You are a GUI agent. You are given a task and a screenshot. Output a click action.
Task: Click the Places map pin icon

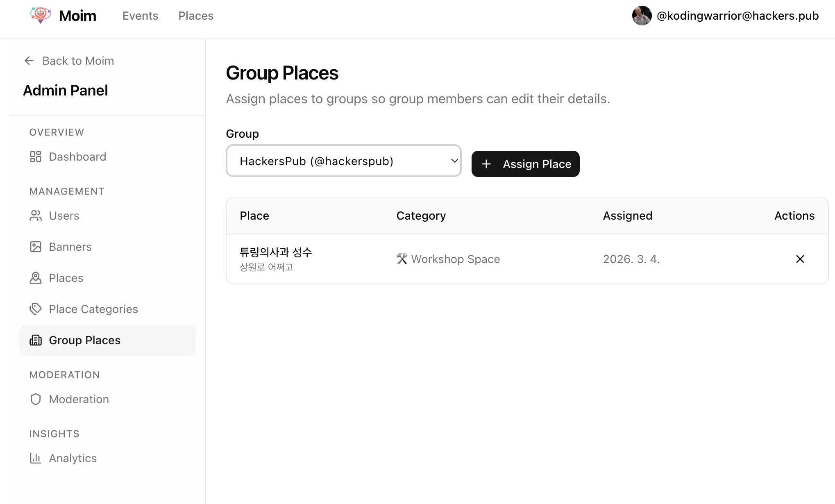click(36, 278)
